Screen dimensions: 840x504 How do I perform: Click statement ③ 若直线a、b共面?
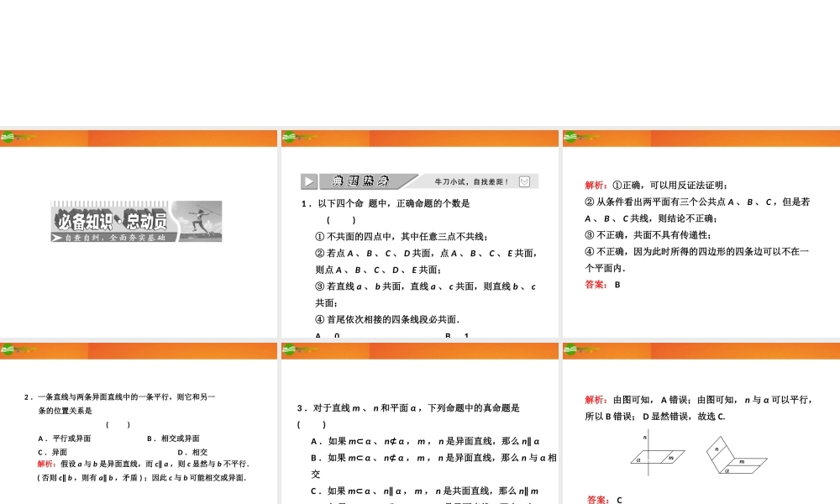(426, 295)
